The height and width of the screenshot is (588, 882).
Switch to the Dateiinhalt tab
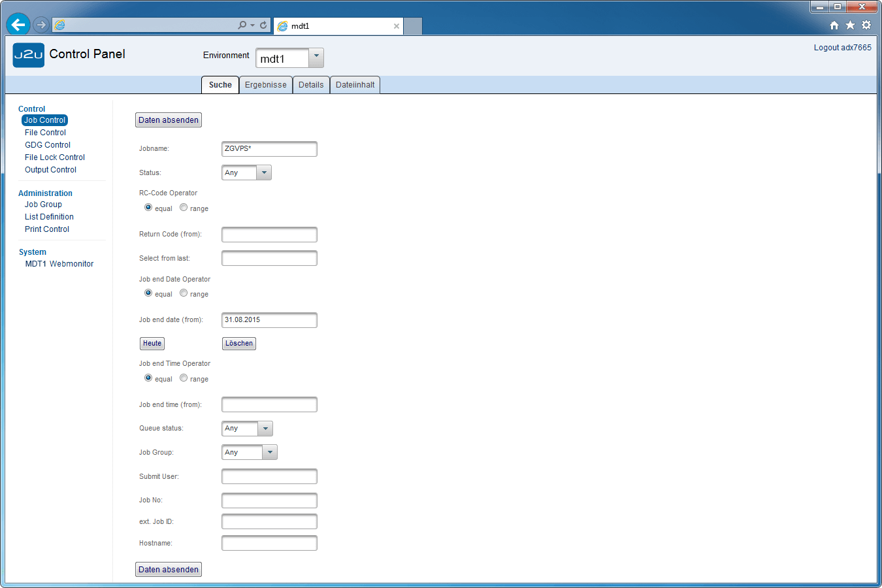point(355,85)
